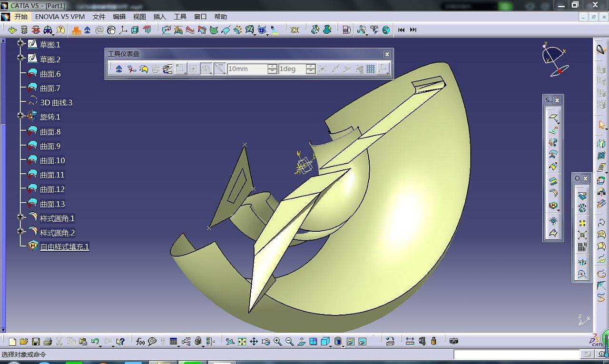Click the Fit All In view icon
Viewport: 609px width, 364px height.
click(x=242, y=342)
